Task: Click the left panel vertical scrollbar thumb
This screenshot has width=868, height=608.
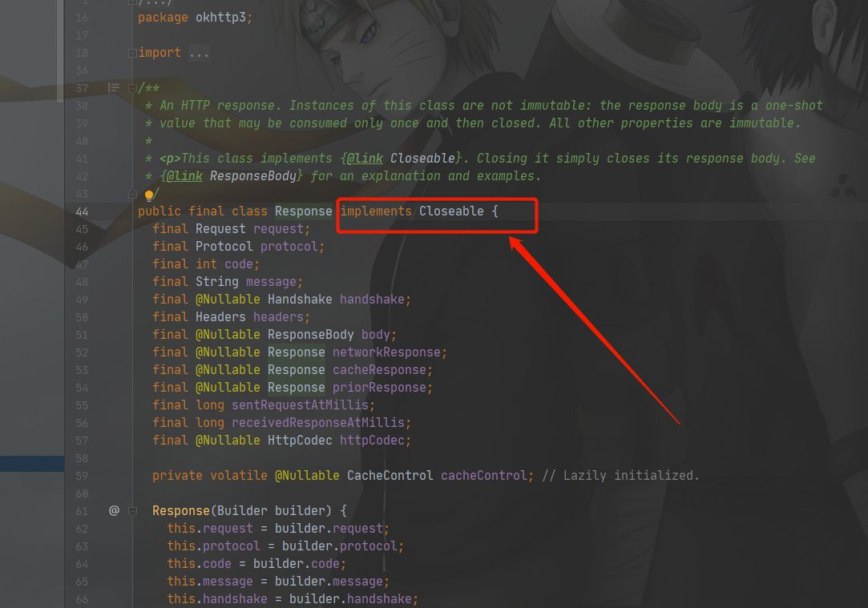Action: (x=60, y=51)
